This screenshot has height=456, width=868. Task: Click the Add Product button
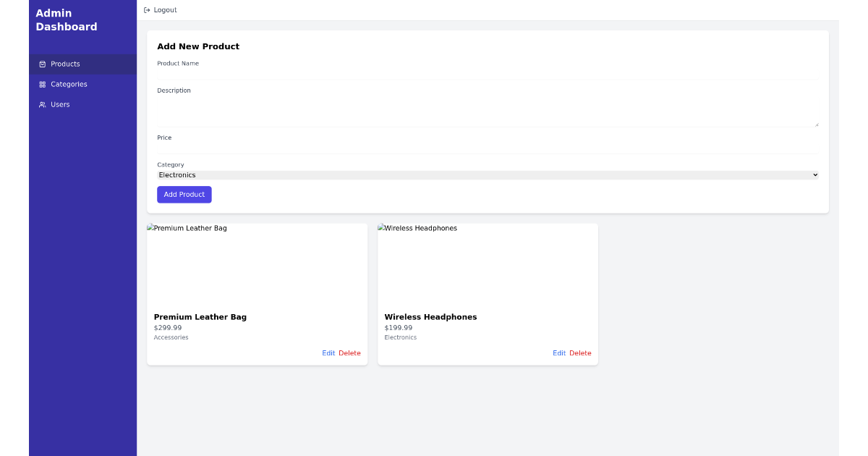pos(184,194)
